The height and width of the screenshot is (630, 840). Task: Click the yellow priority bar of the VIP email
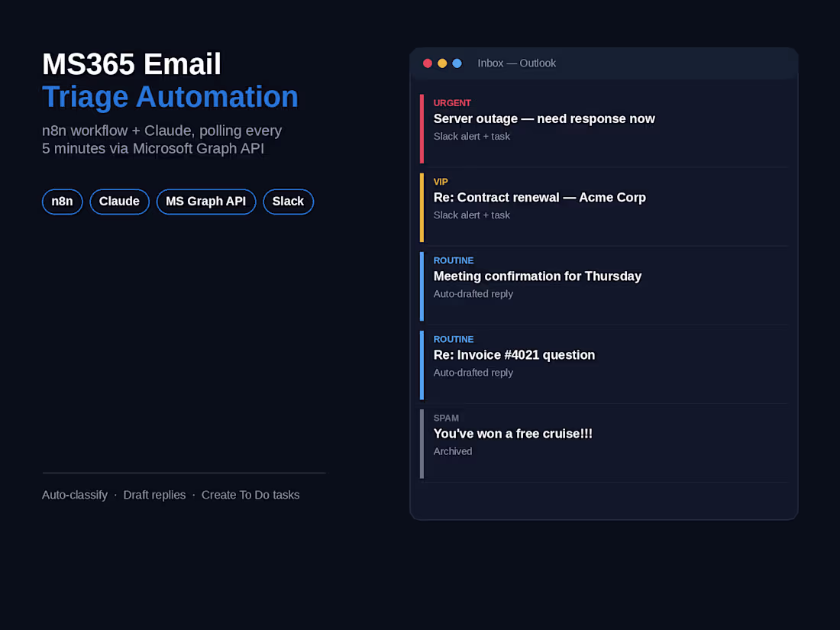(422, 207)
